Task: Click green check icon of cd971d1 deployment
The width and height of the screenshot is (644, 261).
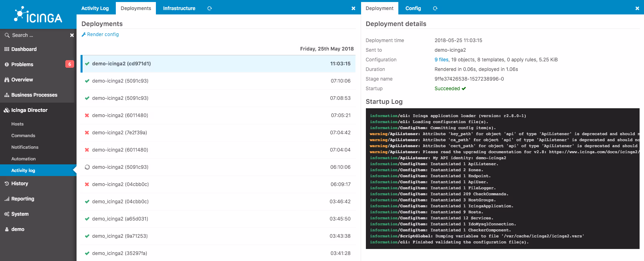Action: 87,64
